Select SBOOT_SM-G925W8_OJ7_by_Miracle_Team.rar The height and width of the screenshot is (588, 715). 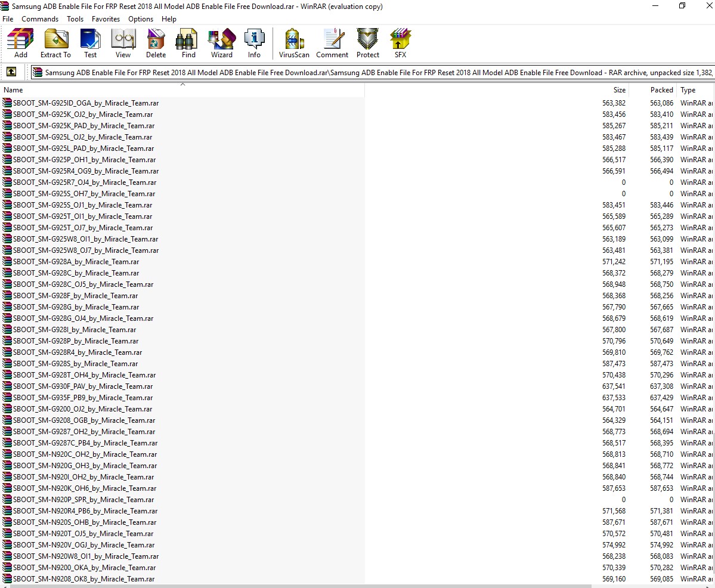[x=86, y=250]
